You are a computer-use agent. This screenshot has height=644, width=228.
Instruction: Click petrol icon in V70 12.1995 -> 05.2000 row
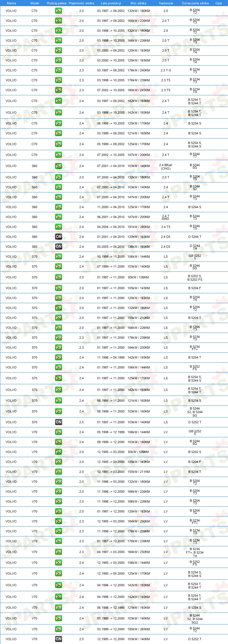click(58, 573)
